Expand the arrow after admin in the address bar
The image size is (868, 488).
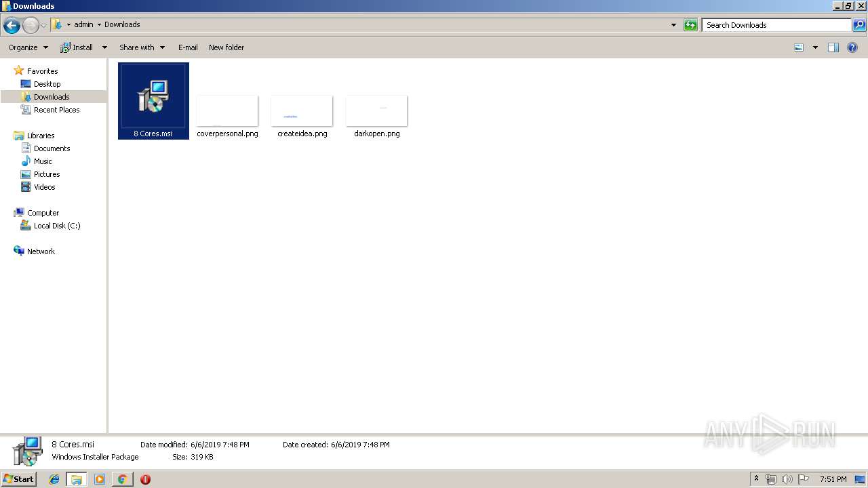coord(99,25)
